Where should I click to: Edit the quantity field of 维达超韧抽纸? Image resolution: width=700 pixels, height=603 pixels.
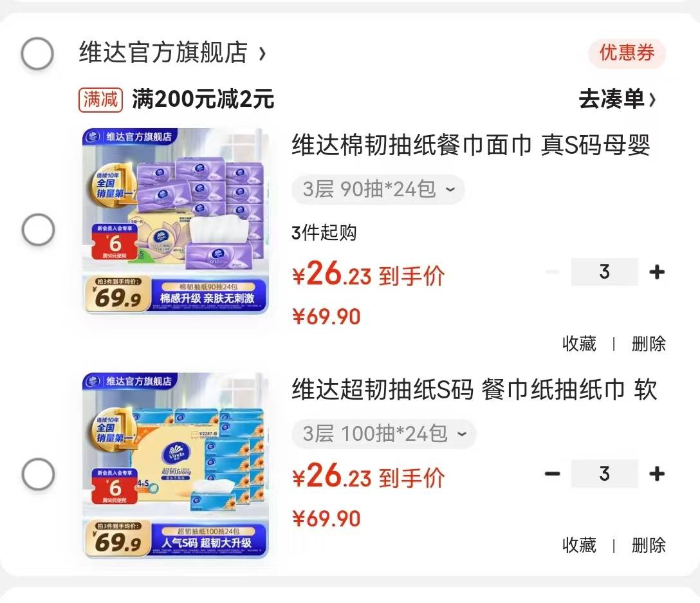[605, 474]
